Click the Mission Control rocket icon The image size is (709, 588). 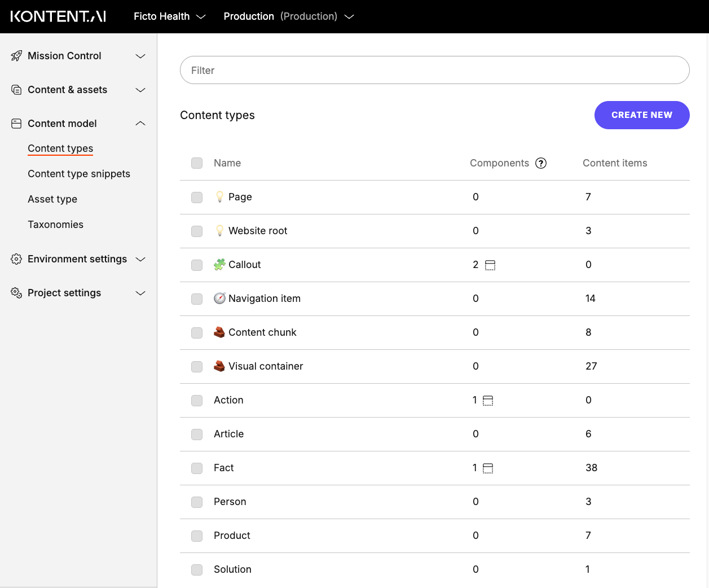click(16, 55)
